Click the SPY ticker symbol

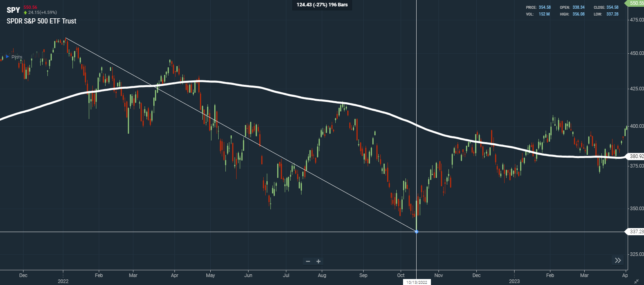[13, 10]
